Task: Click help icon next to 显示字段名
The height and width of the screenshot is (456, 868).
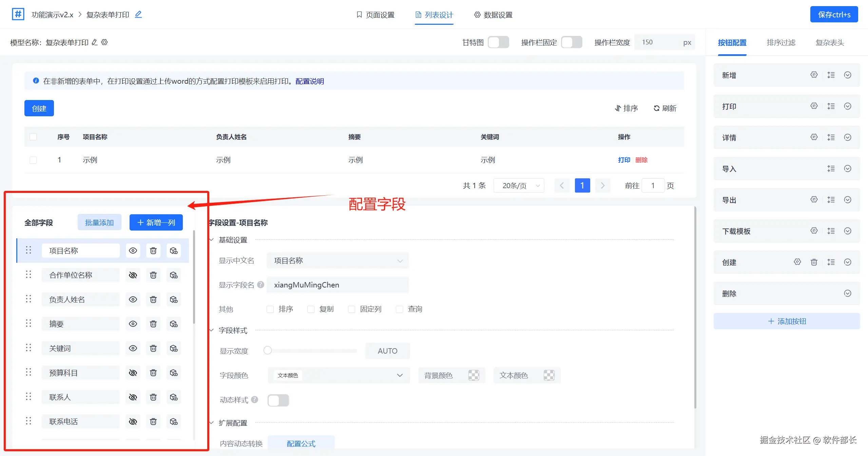Action: [x=261, y=285]
